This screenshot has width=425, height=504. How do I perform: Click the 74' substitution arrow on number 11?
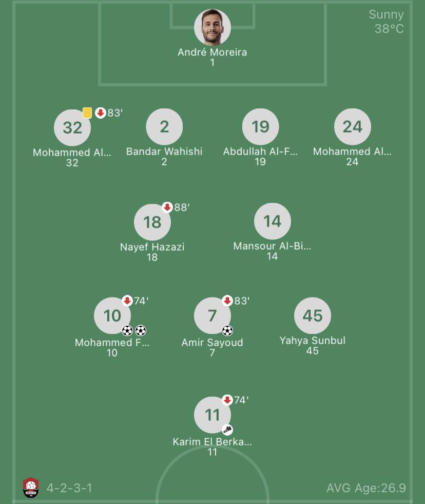[227, 400]
